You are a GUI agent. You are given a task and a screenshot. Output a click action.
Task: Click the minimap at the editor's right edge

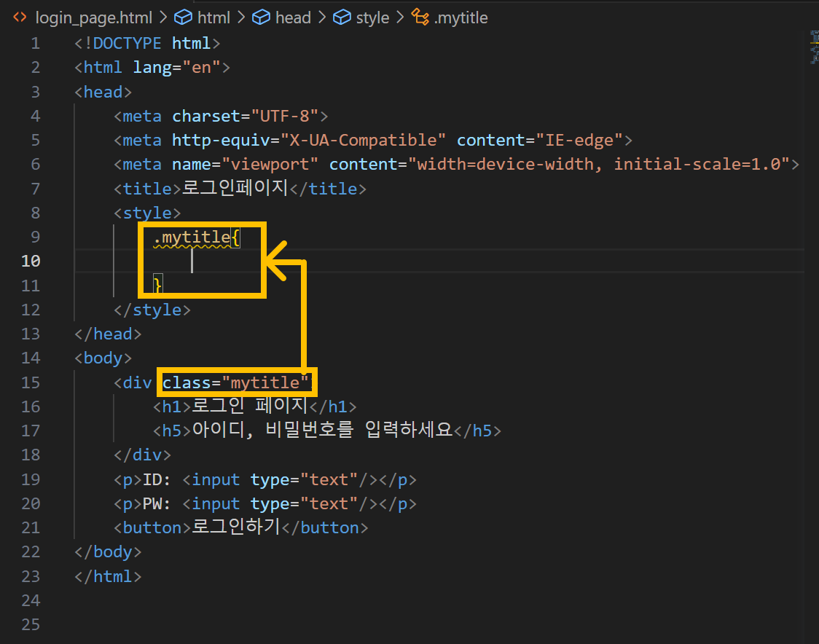[814, 47]
